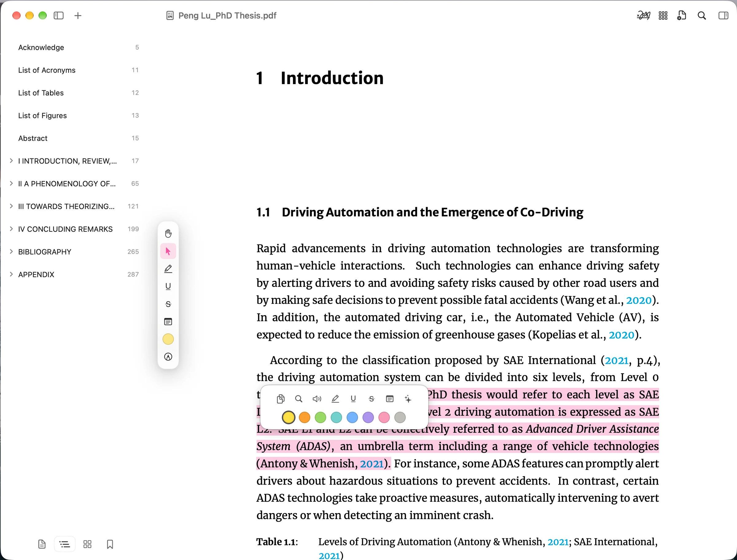Read selection aloud with speaker icon
This screenshot has width=737, height=560.
click(x=317, y=399)
